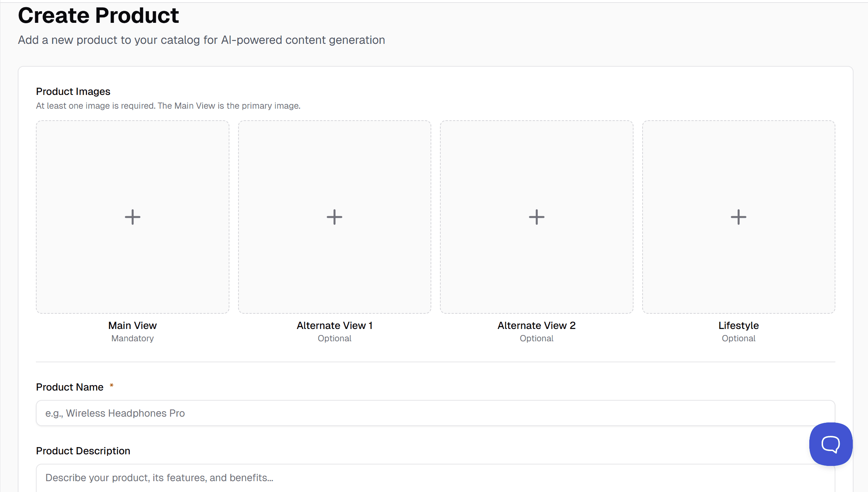Screen dimensions: 868x492
Task: Click the Alternate View 2 label
Action: click(536, 325)
